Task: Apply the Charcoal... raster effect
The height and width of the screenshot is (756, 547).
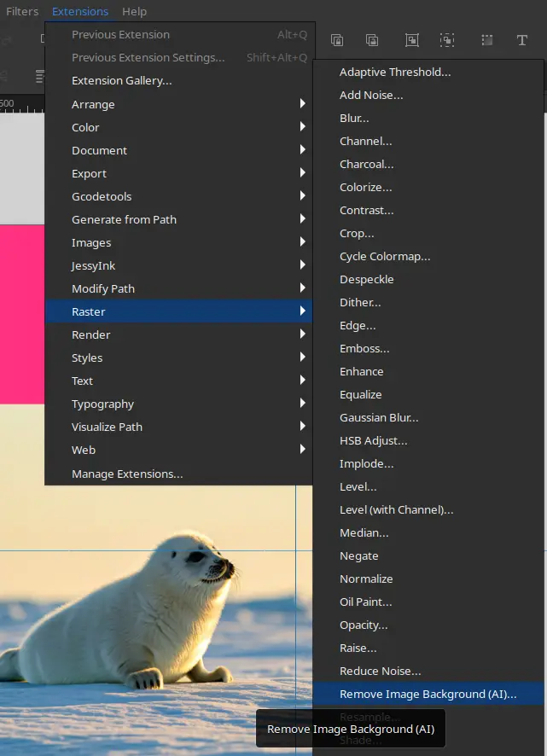Action: point(428,165)
